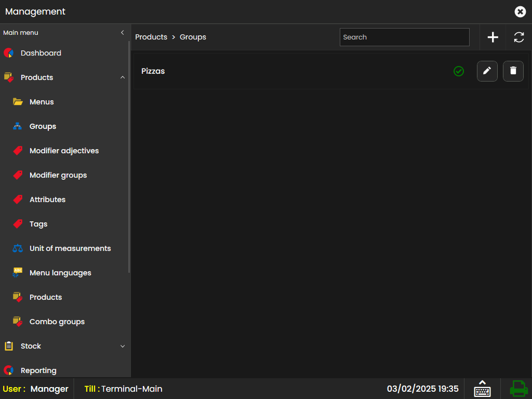Screen dimensions: 532x399
Task: Click the plus icon to add group
Action: [493, 37]
